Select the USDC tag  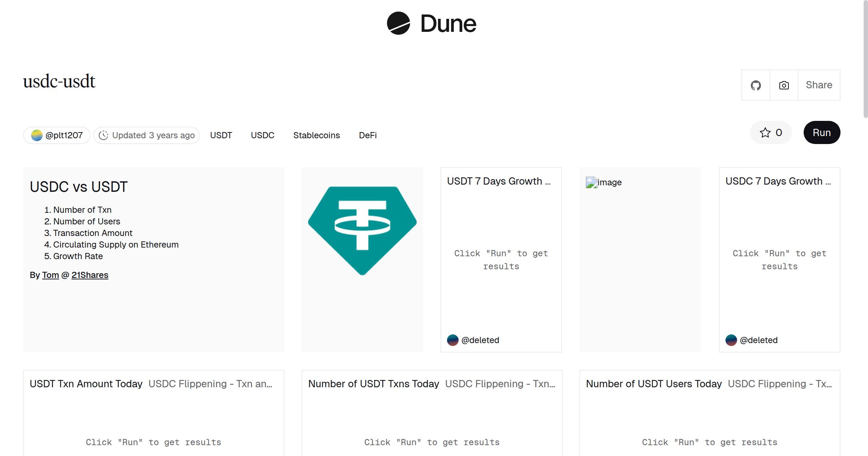(262, 135)
